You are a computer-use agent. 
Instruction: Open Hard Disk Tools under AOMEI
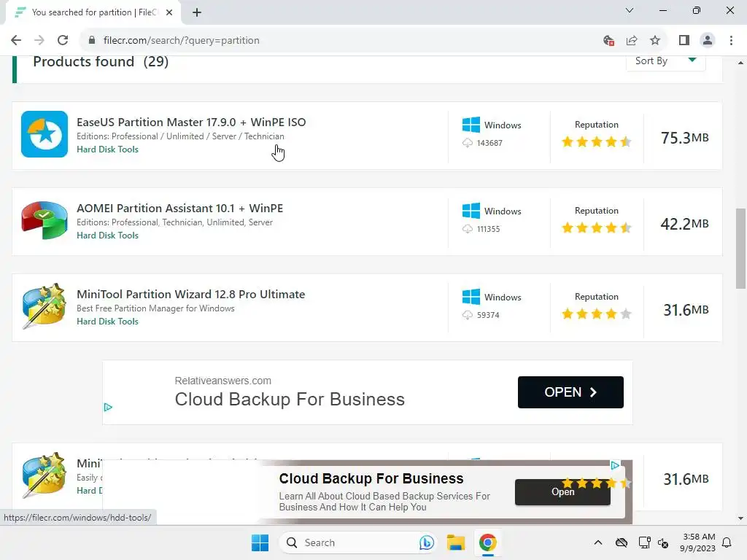108,236
